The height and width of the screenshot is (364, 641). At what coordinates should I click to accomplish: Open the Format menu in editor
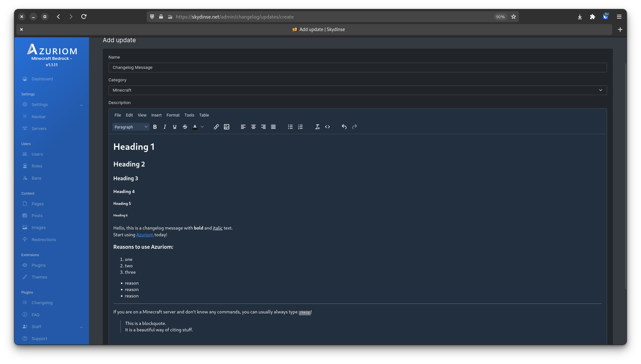click(x=173, y=115)
